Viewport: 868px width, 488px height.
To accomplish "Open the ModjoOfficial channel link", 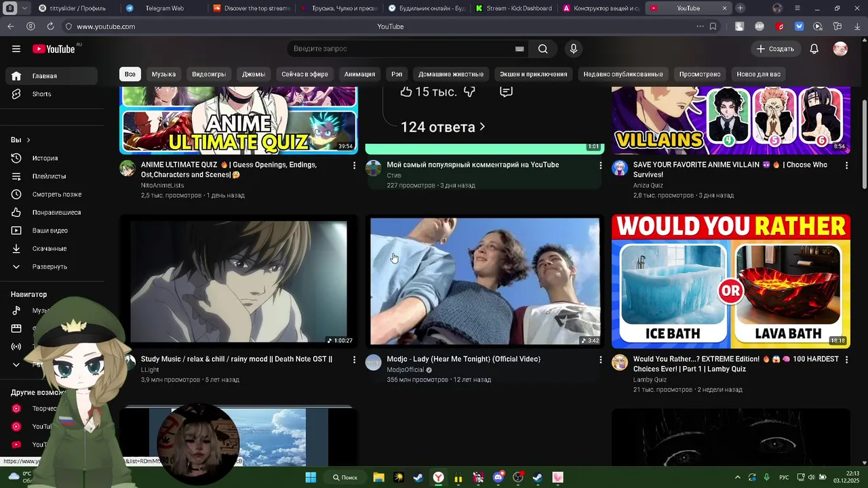I will [x=405, y=370].
